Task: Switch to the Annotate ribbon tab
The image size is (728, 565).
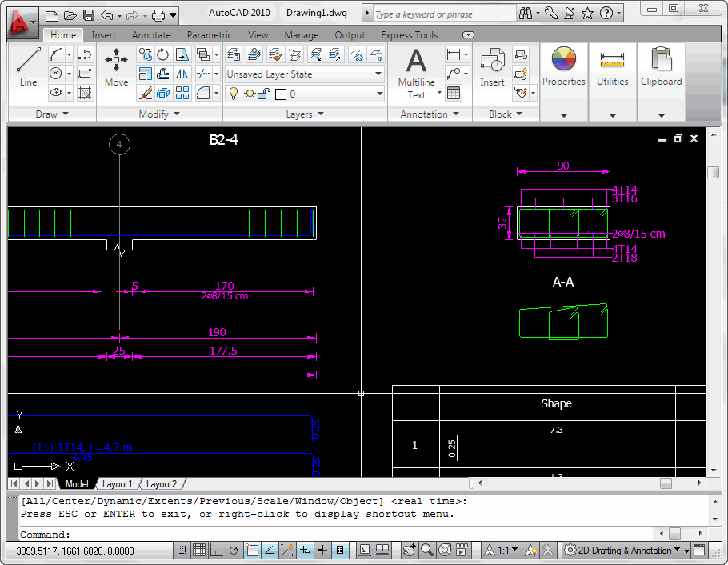Action: pos(151,35)
